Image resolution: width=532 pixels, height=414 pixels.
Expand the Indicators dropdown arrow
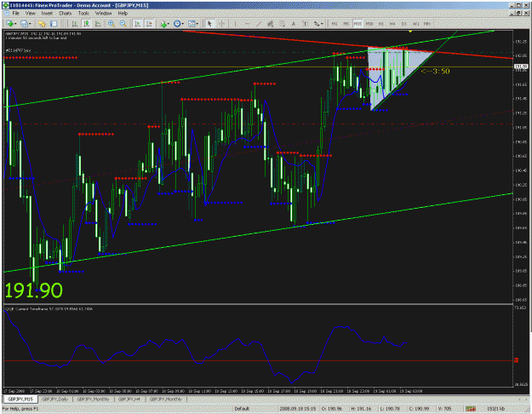coord(169,24)
